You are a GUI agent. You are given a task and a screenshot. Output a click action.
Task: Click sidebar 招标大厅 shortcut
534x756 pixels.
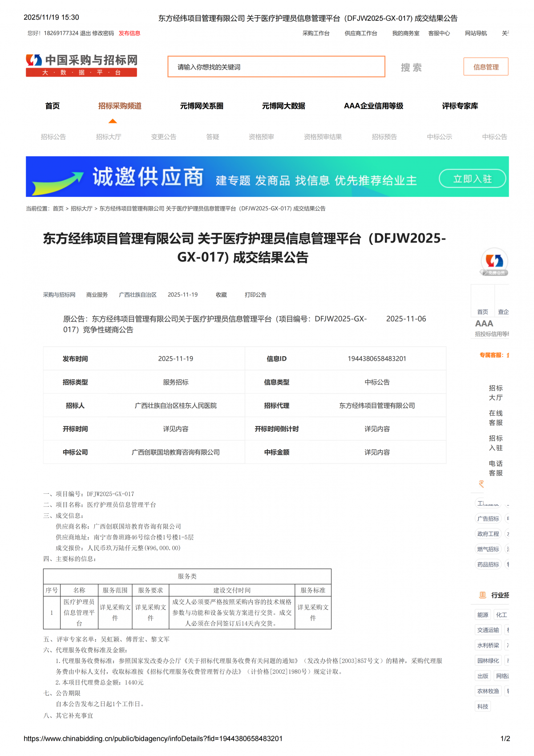tap(496, 393)
